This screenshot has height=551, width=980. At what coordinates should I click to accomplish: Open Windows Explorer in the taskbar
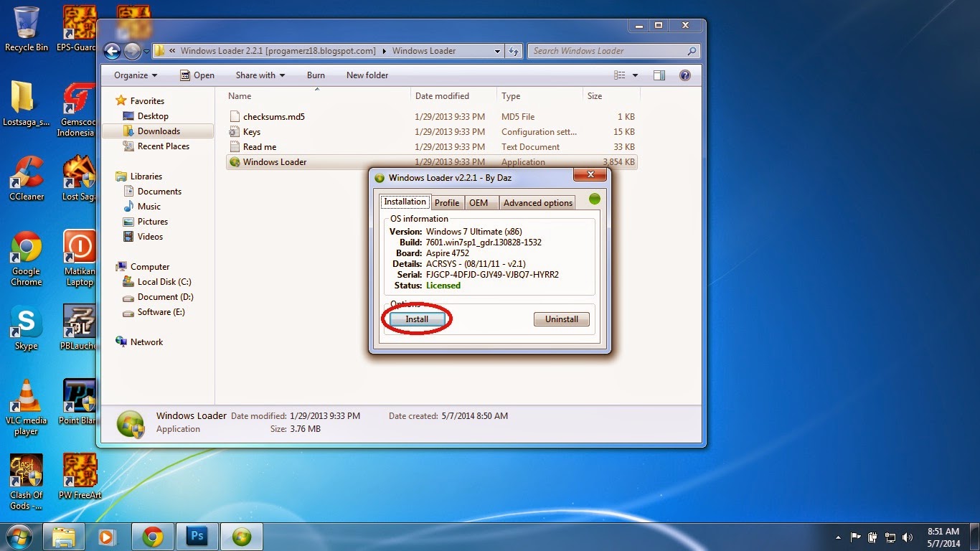(65, 537)
